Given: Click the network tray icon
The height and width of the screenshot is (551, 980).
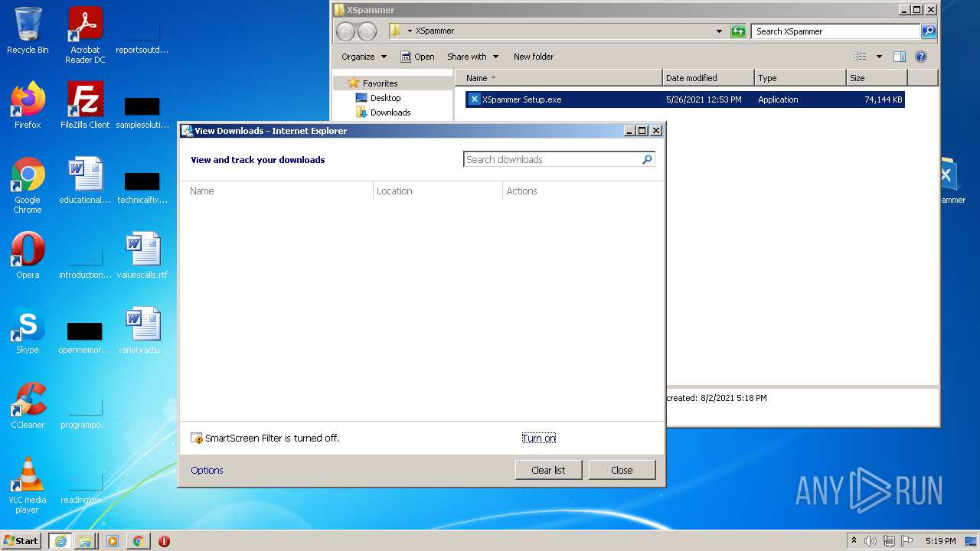Looking at the screenshot, I should tap(889, 541).
